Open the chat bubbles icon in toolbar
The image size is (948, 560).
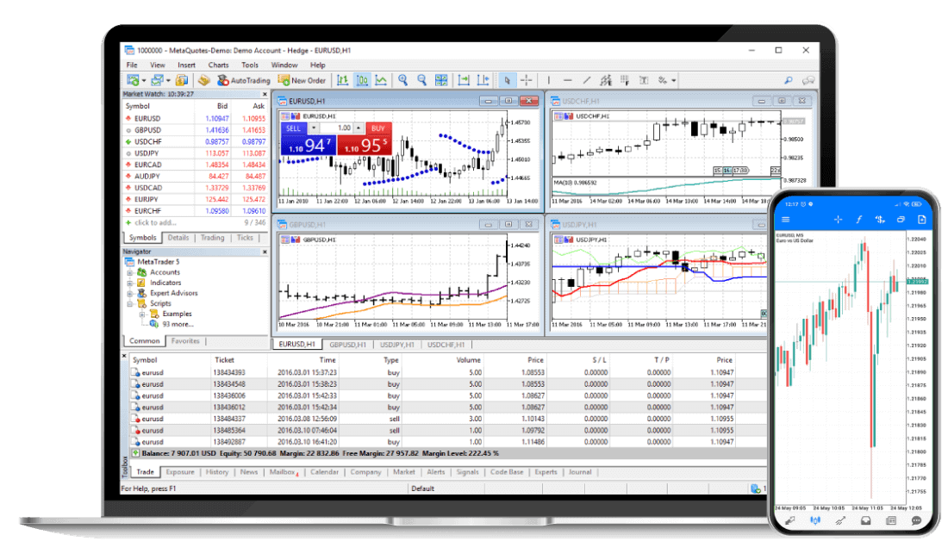(x=808, y=80)
